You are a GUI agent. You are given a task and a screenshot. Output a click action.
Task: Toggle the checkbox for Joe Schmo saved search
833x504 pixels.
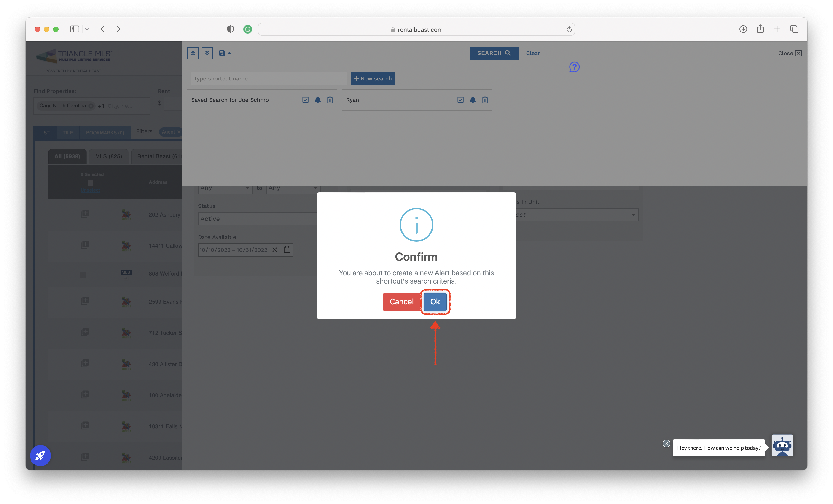click(305, 100)
